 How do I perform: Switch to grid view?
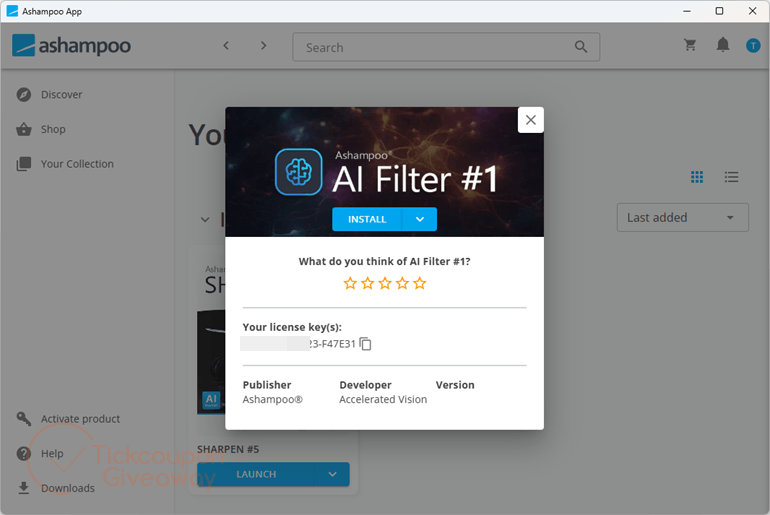click(x=697, y=177)
